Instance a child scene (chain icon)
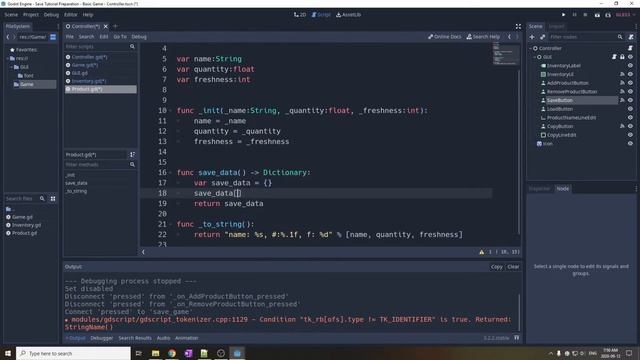The width and height of the screenshot is (640, 360). pyautogui.click(x=542, y=37)
